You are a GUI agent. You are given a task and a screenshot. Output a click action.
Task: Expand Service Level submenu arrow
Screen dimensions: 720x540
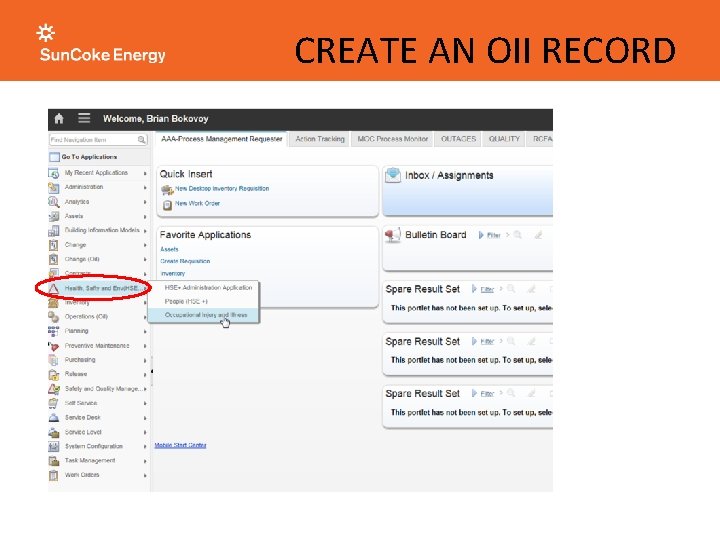point(145,433)
